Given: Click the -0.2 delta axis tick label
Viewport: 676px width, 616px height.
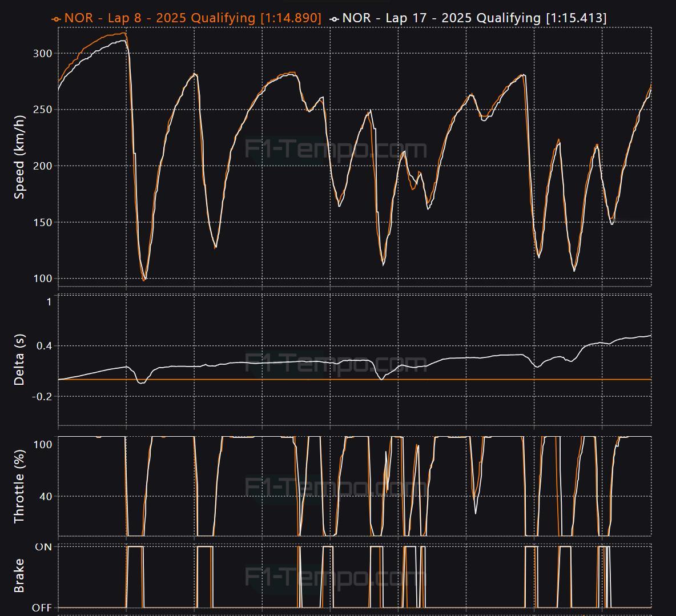Looking at the screenshot, I should (42, 397).
